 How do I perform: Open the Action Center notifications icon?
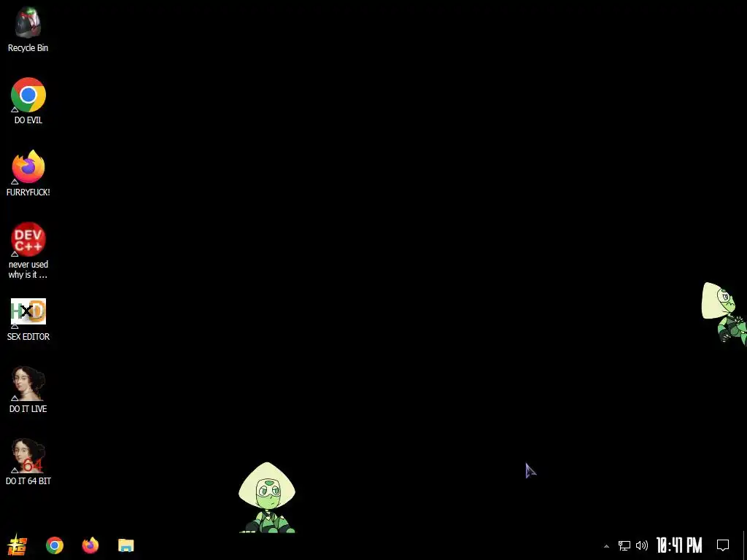coord(723,545)
